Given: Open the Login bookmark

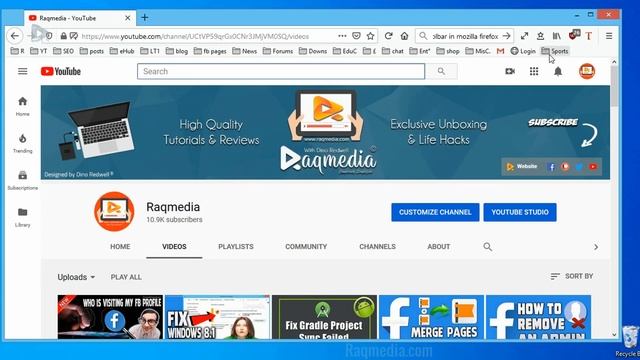Looking at the screenshot, I should (x=523, y=51).
